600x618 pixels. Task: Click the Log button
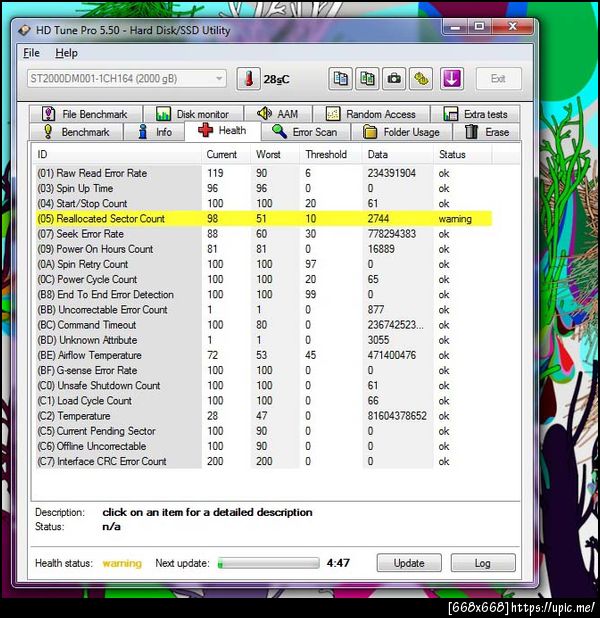click(483, 563)
